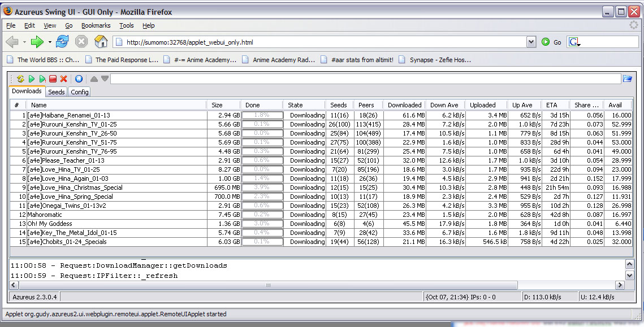The height and width of the screenshot is (327, 644).
Task: Move torrent down with gray down arrow
Action: coord(105,79)
